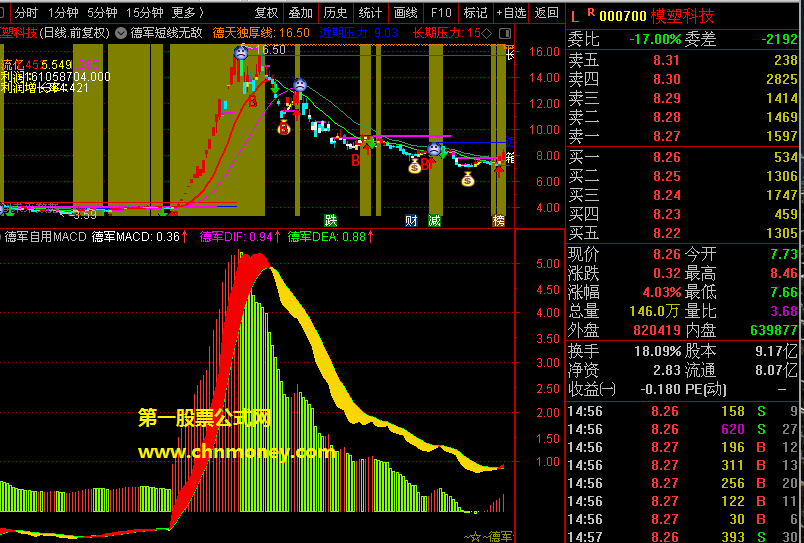Click sad face icon near 8.50 level
Viewport: 804px width, 543px height.
(x=434, y=150)
